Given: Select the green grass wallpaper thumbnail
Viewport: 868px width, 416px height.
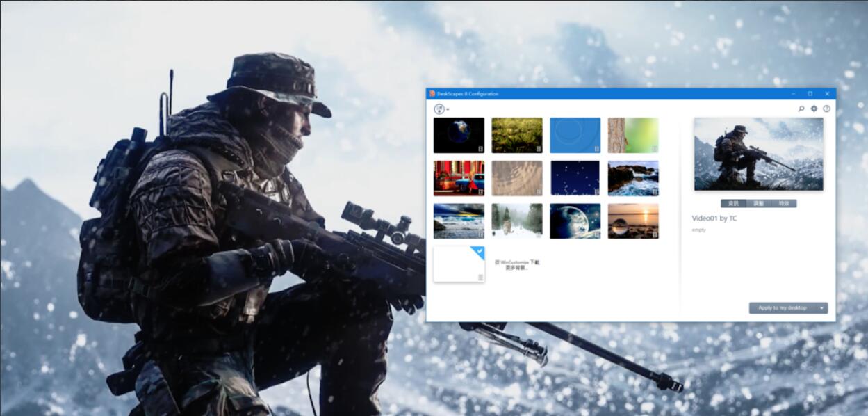Looking at the screenshot, I should [x=516, y=135].
